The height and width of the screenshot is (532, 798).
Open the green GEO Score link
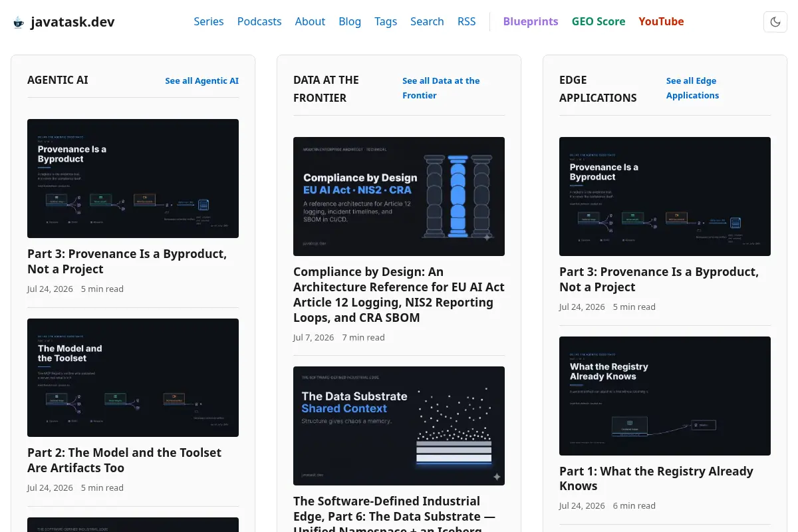click(x=598, y=21)
